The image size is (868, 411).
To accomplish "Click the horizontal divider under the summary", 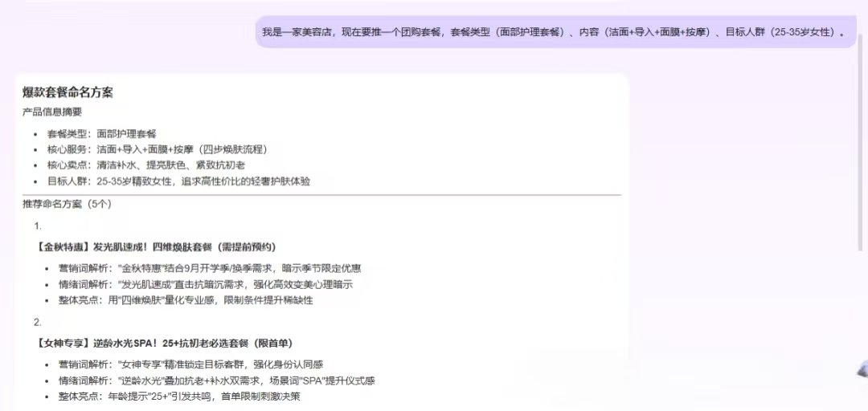I will (x=321, y=195).
